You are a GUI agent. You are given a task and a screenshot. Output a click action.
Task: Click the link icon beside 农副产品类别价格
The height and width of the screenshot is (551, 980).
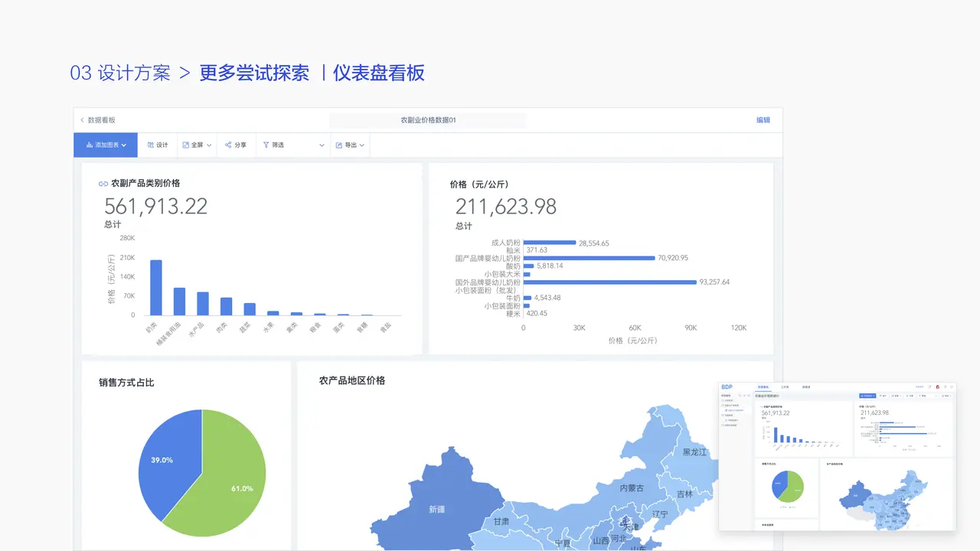[x=103, y=184]
